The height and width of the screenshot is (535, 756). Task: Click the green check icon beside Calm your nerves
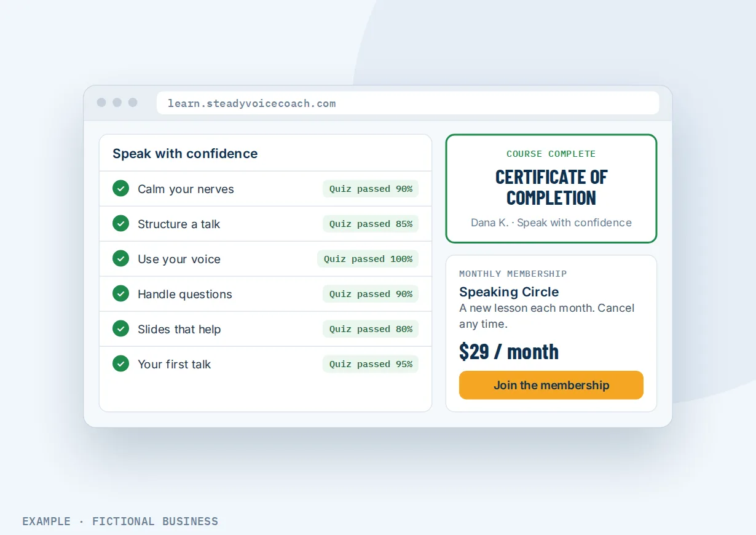(120, 188)
